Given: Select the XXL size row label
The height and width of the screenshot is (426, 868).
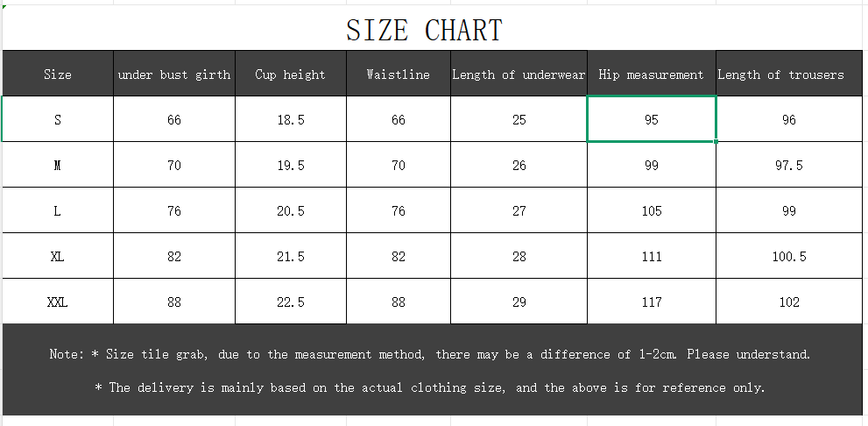Looking at the screenshot, I should tap(58, 302).
